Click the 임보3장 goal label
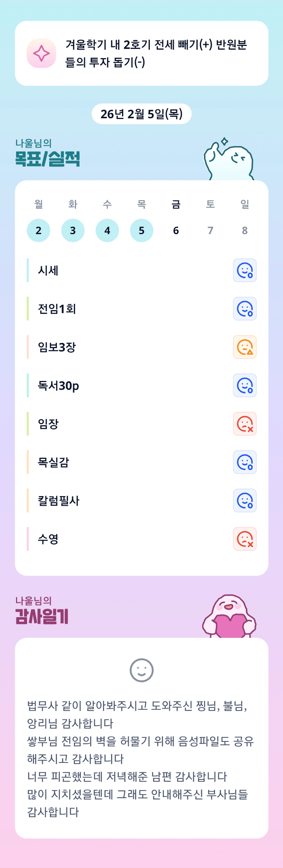Screen dimensions: 283x868 pos(57,347)
